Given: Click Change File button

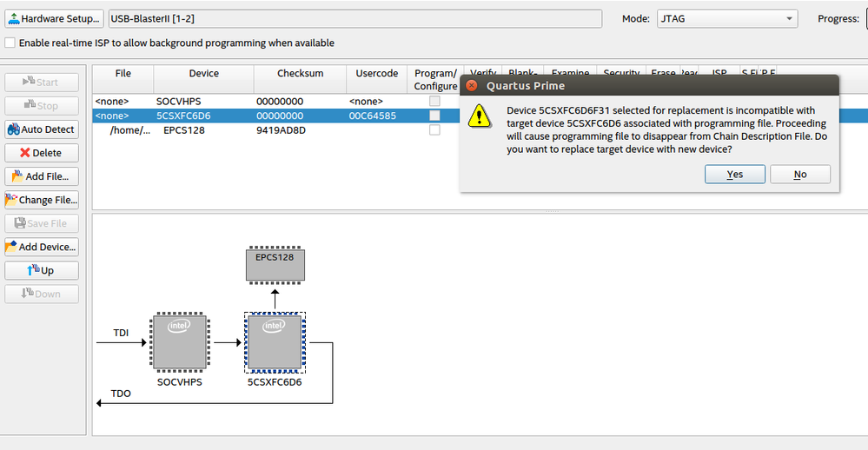Looking at the screenshot, I should 42,200.
